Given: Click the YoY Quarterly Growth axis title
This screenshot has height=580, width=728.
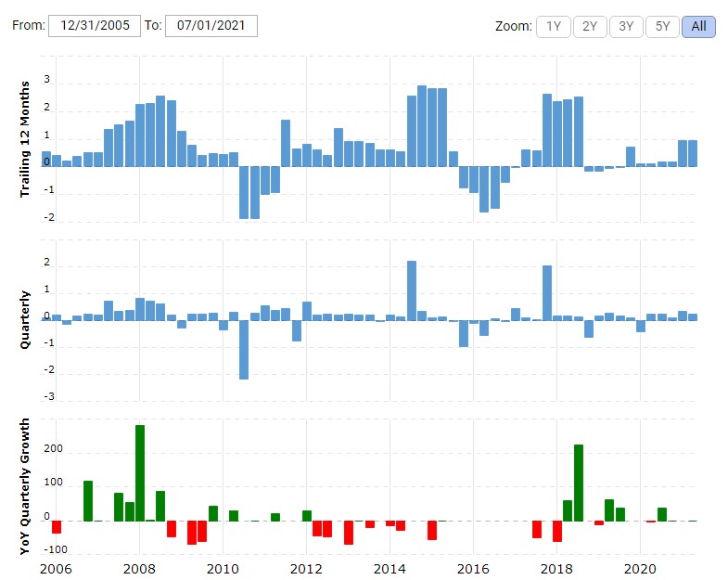Looking at the screenshot, I should [x=24, y=486].
